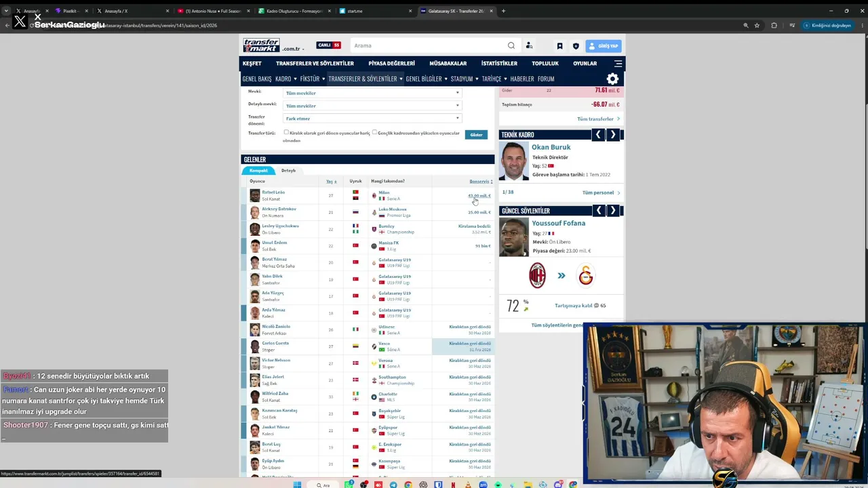Click the Manisa FK crest icon
The height and width of the screenshot is (488, 868).
pyautogui.click(x=374, y=246)
